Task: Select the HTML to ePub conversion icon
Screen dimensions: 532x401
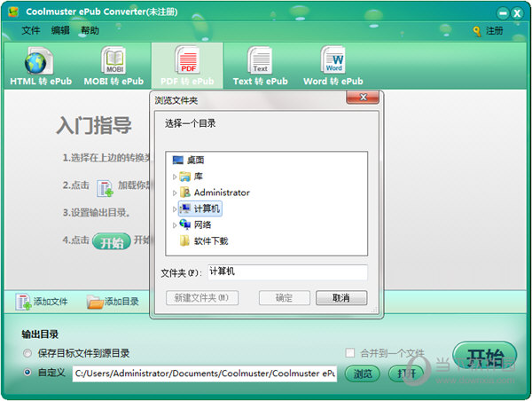Action: click(x=38, y=61)
